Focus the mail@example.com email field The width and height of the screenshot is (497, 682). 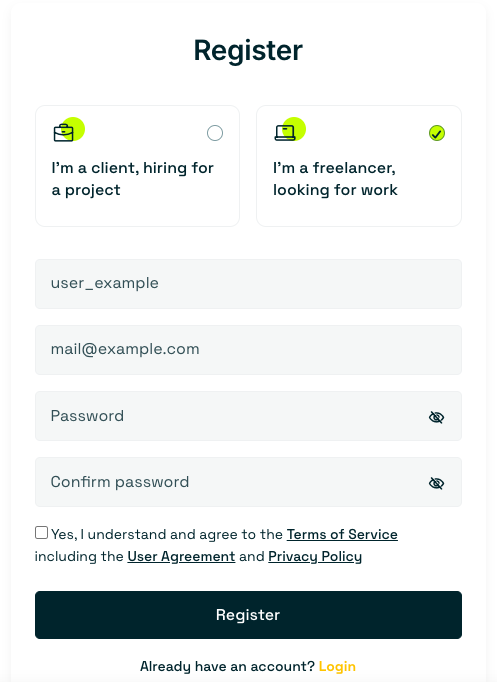[x=248, y=350]
